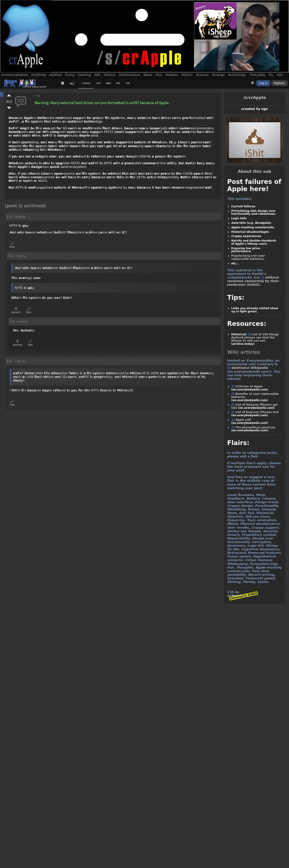Open the /s/crApple sidebar title
This screenshot has height=868, width=289.
point(254,97)
